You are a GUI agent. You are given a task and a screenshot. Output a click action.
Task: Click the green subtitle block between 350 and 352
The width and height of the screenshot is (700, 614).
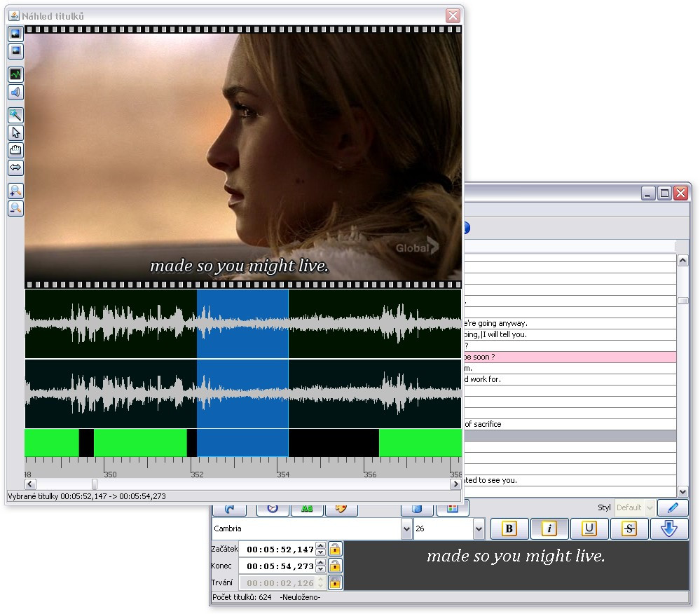pos(140,443)
